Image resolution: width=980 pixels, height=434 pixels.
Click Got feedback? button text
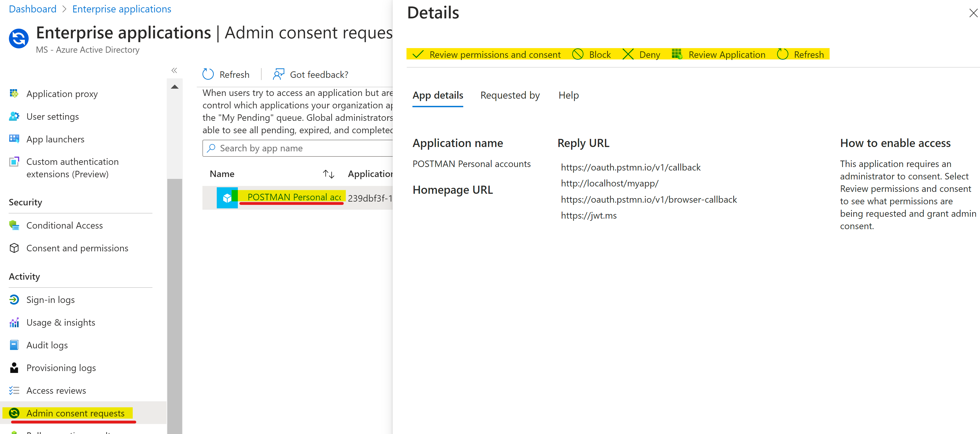[x=319, y=75]
